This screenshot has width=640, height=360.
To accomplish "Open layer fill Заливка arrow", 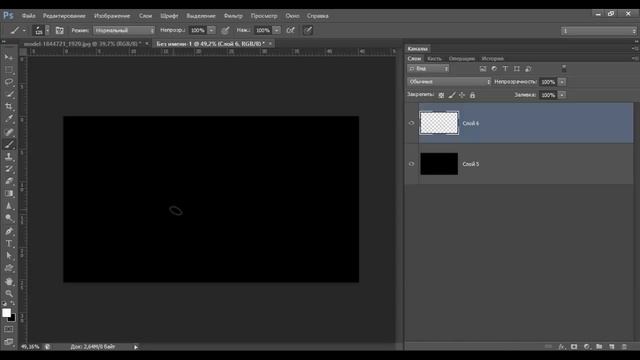I will (x=562, y=95).
